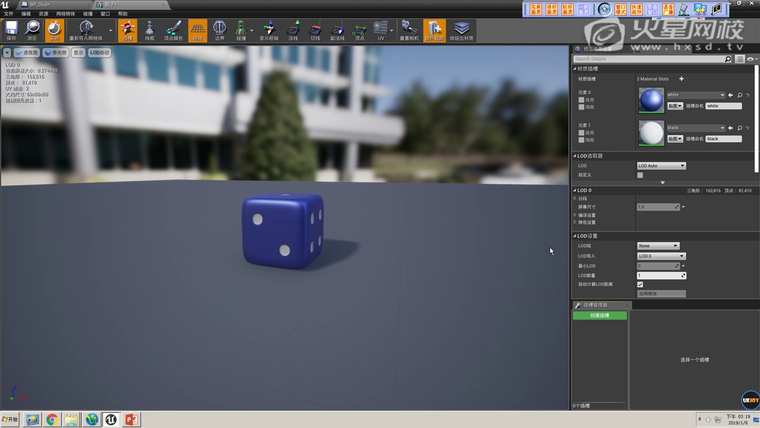Click the green 创建插槽 create socket button
This screenshot has height=428, width=760.
(599, 315)
